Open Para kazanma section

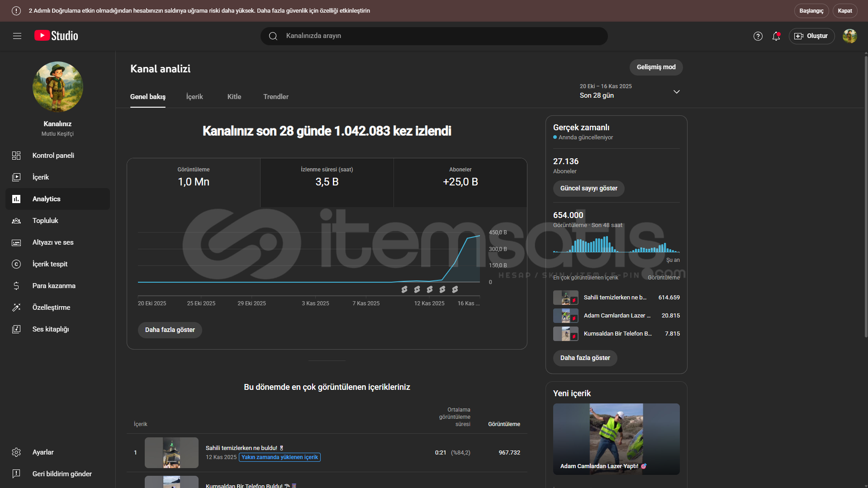point(54,286)
